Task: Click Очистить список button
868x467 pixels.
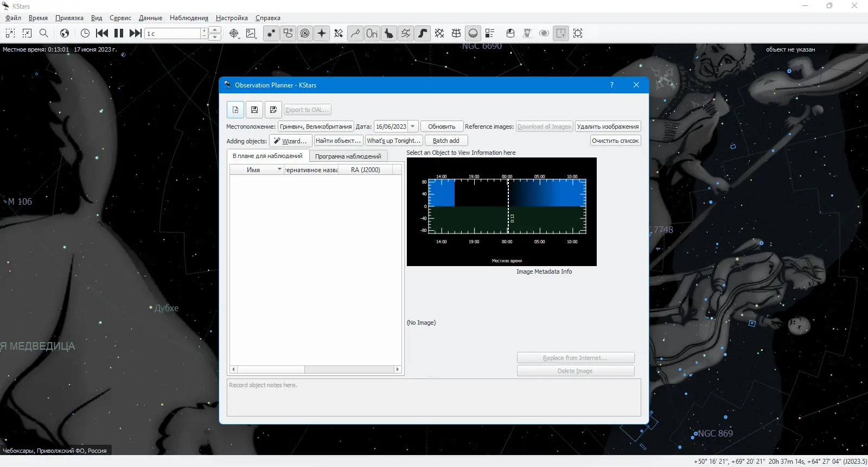Action: 615,141
